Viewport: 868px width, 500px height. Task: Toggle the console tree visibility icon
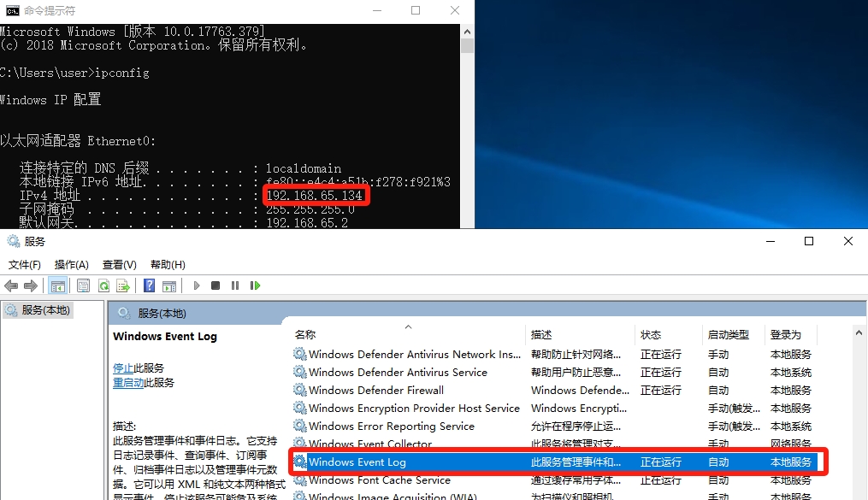point(58,285)
